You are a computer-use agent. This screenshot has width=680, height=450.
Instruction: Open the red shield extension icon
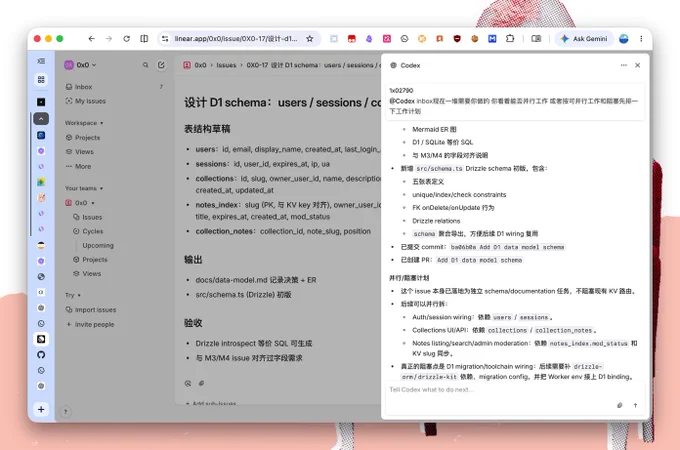[457, 39]
